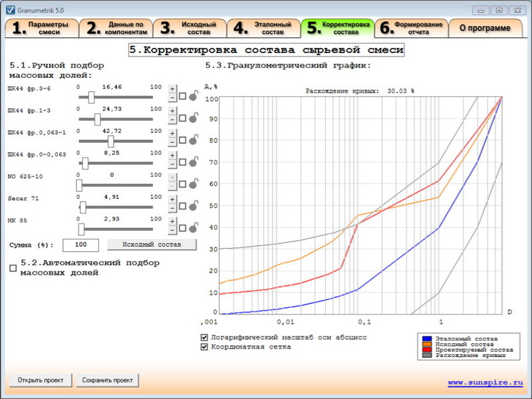Viewport: 532px width, 399px height.
Task: Decrease ШК44 фр.0-0,063 with minus button
Action: (x=172, y=164)
